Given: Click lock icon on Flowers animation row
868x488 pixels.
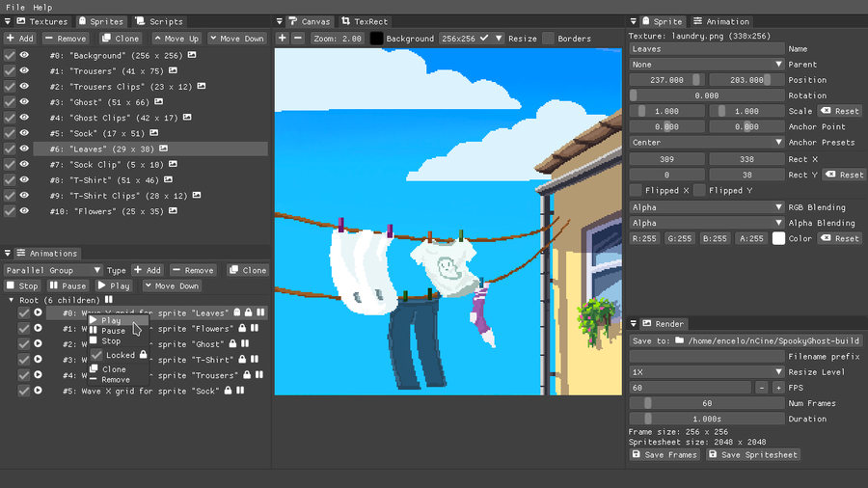Looking at the screenshot, I should point(242,328).
